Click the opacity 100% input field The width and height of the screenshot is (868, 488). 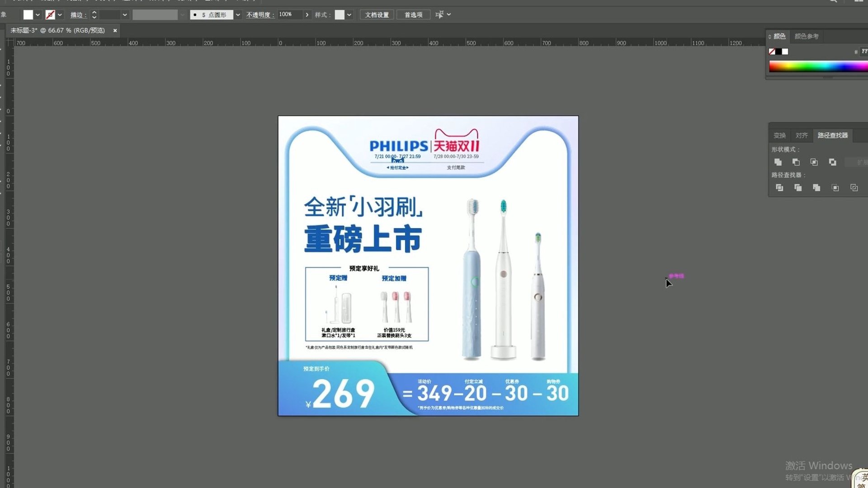[290, 14]
